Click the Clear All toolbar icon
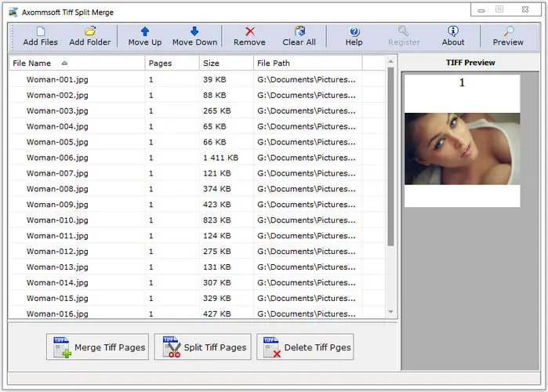 299,36
